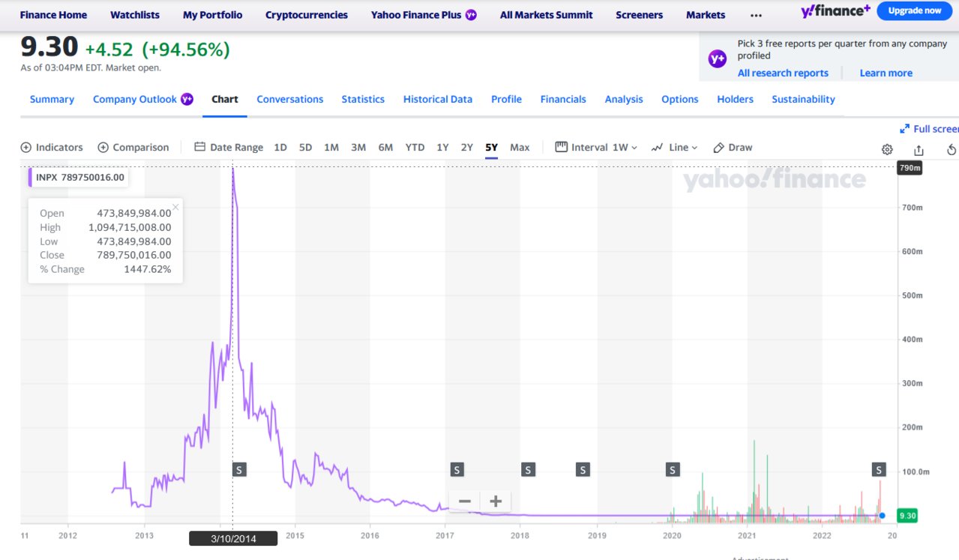Zoom in the chart with the plus button
Viewport: 959px width, 560px height.
[x=495, y=501]
